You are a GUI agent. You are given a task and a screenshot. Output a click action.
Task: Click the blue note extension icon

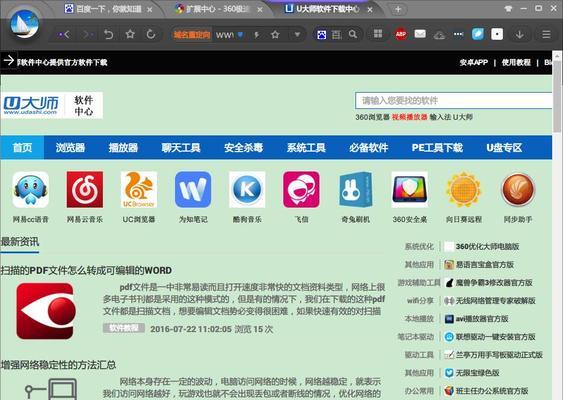(478, 34)
